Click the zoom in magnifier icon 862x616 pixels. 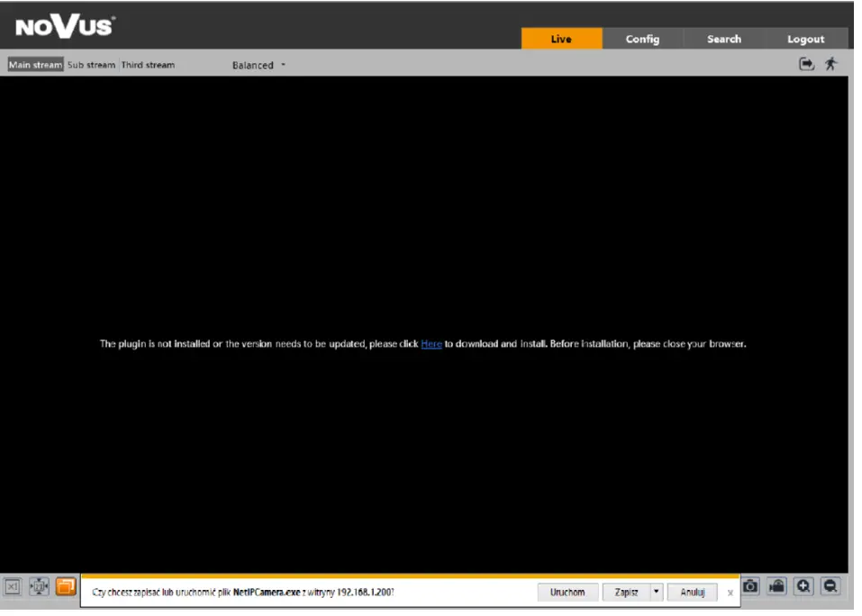[803, 586]
